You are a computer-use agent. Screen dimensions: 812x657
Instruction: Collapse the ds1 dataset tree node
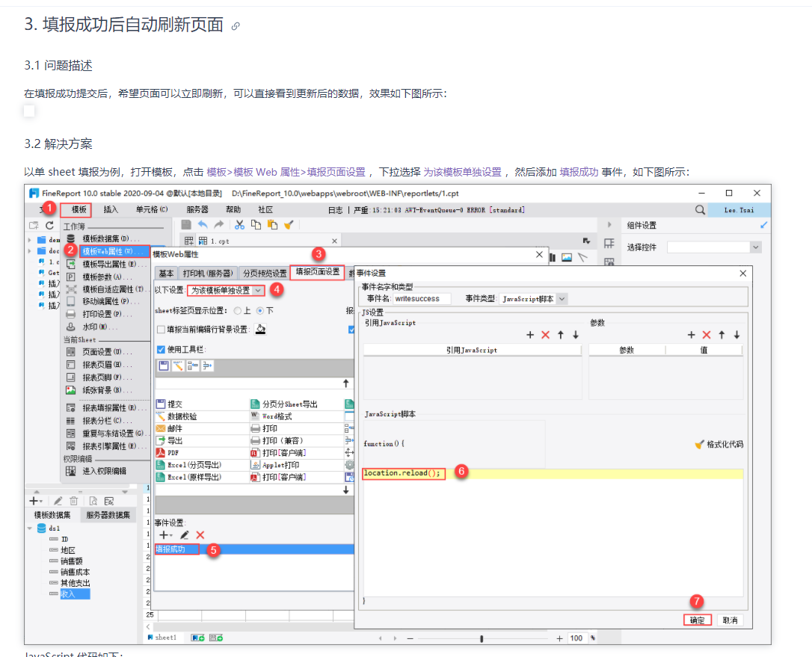tap(29, 528)
